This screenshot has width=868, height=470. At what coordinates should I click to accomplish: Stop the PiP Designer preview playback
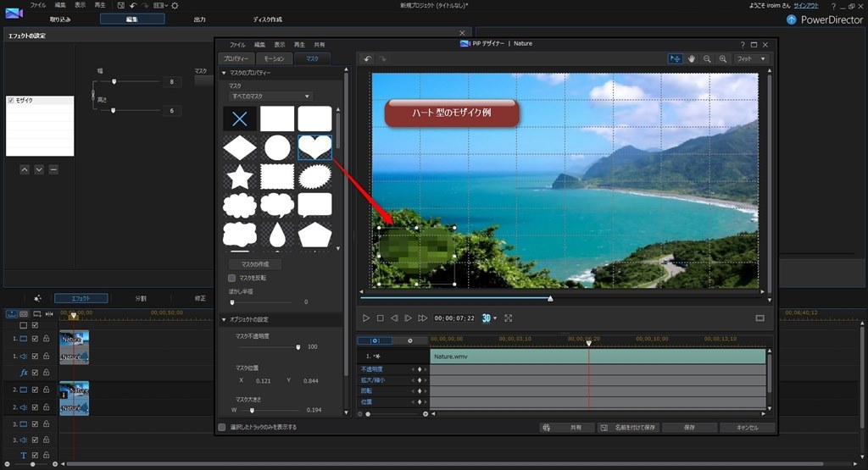(x=380, y=318)
